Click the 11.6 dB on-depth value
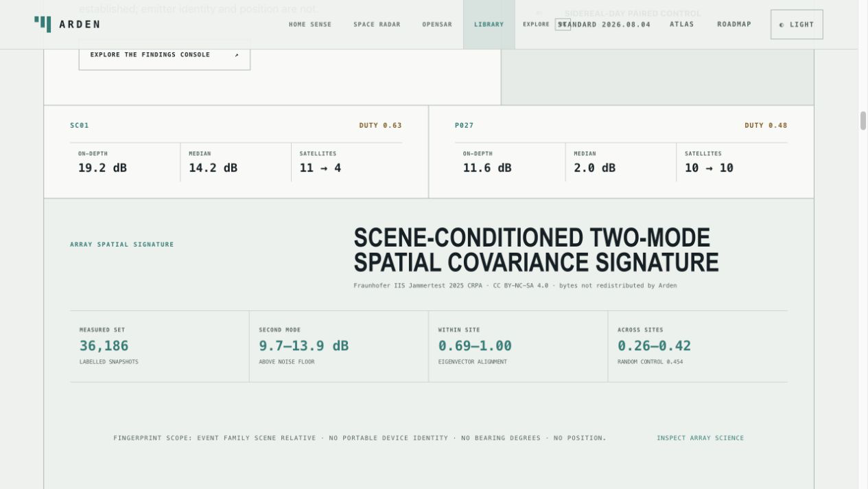This screenshot has height=489, width=868. click(x=487, y=168)
